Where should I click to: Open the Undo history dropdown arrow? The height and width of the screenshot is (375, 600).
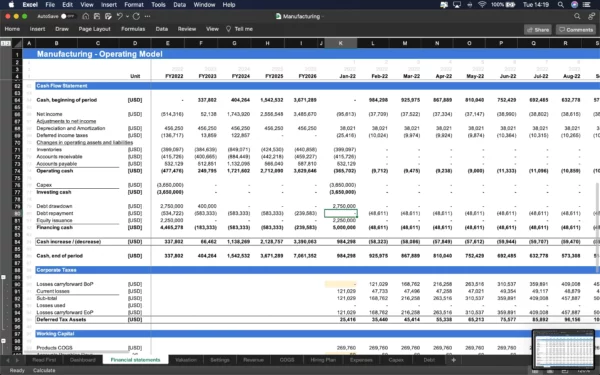click(127, 16)
